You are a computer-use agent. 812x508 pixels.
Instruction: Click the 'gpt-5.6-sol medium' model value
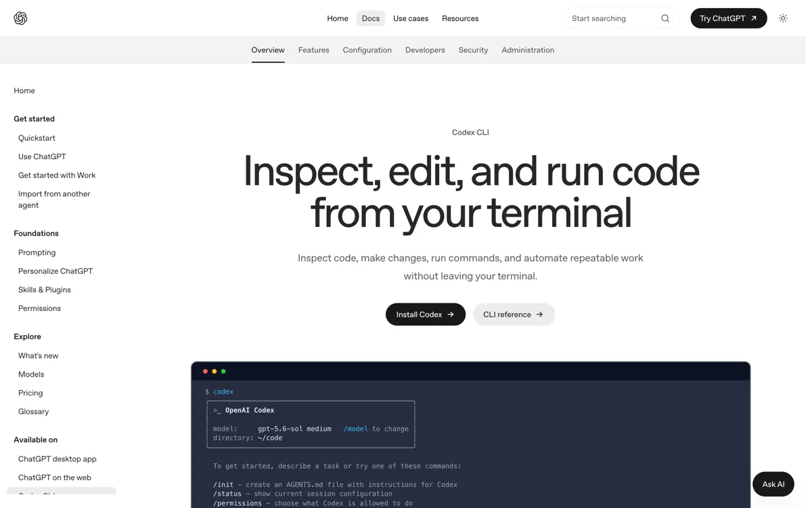(294, 429)
